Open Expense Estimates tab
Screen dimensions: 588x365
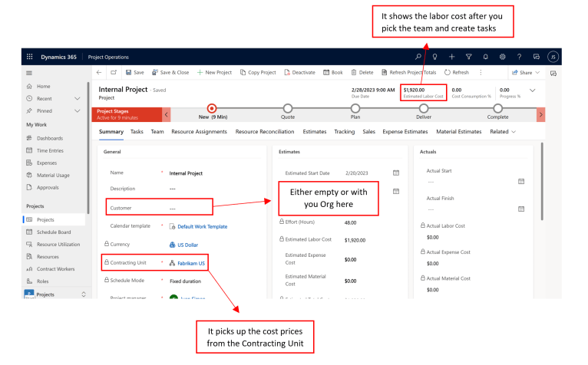click(405, 132)
